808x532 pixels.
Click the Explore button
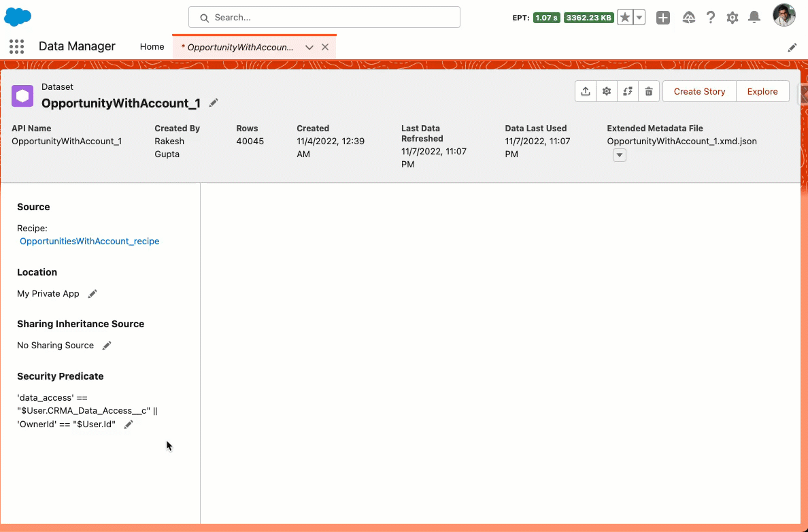tap(762, 91)
